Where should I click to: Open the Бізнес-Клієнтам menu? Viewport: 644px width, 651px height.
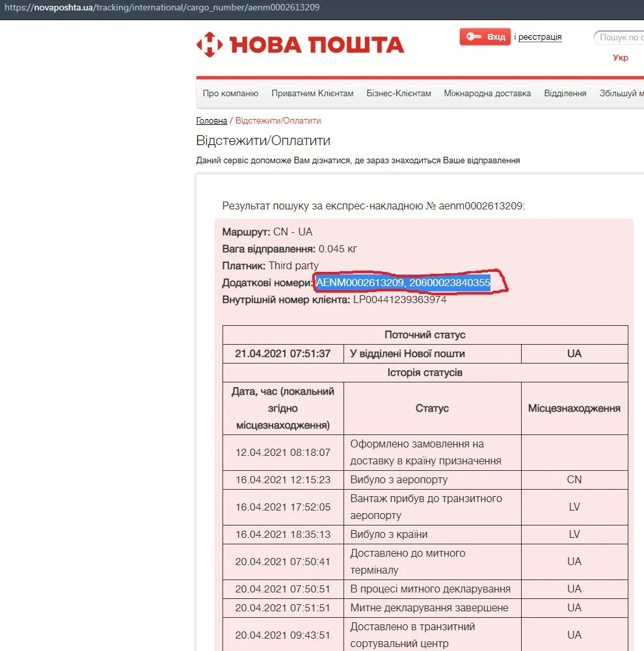click(x=399, y=94)
